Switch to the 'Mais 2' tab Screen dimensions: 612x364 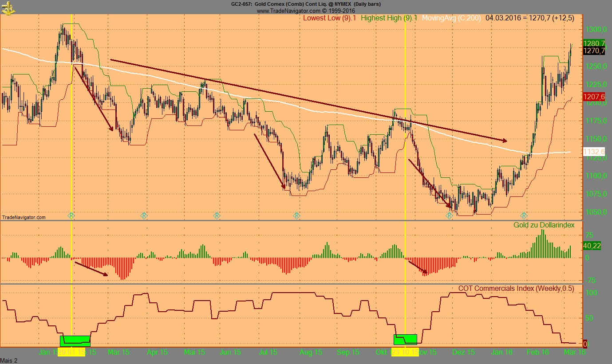coord(9,360)
